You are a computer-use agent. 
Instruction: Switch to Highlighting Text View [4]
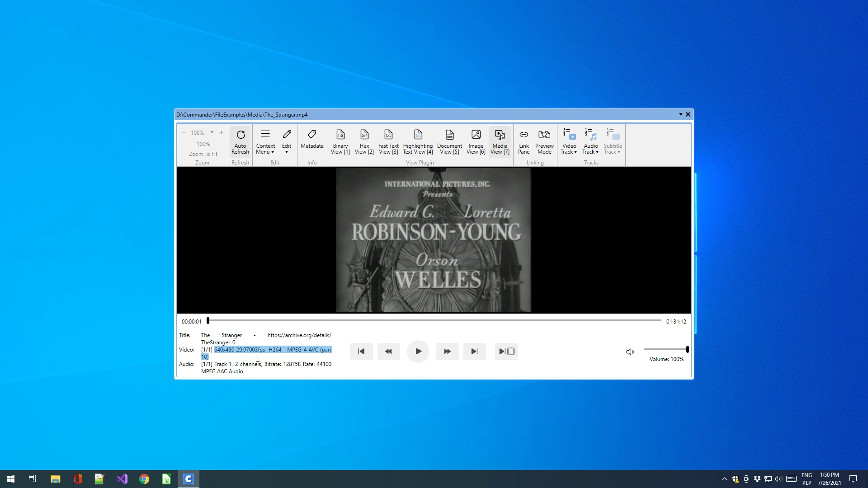point(418,141)
